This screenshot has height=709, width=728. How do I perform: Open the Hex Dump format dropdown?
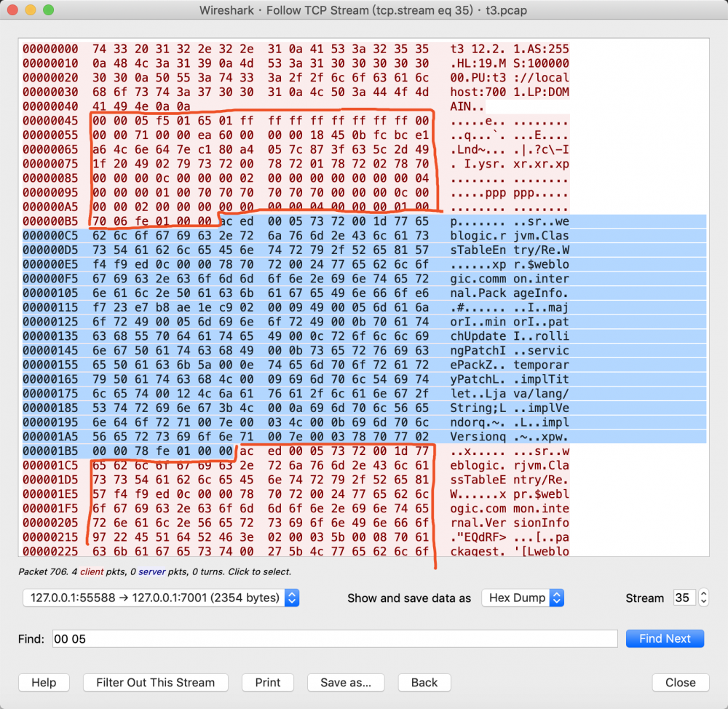pos(523,598)
